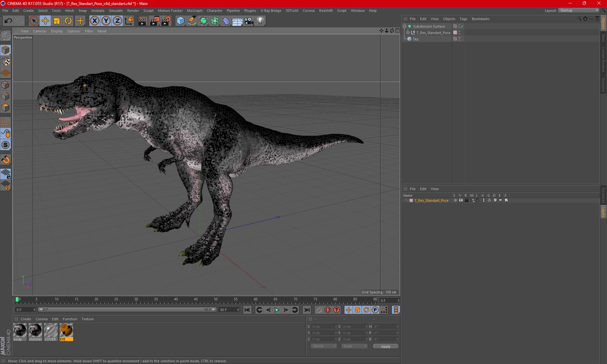The height and width of the screenshot is (364, 607).
Task: Switch to Points mode
Action: point(6,85)
